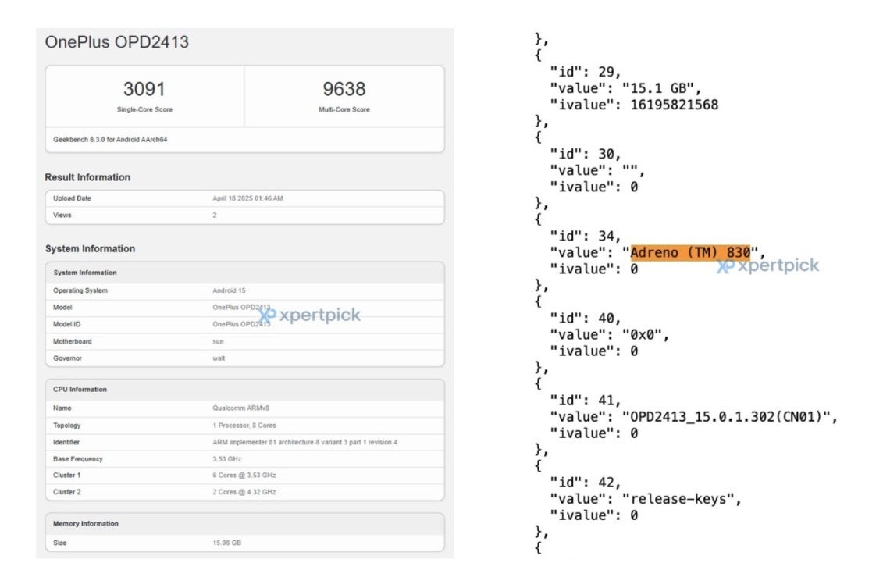Click the xpertpick watermark logo over the Model rows
This screenshot has width=883, height=588.
click(310, 315)
